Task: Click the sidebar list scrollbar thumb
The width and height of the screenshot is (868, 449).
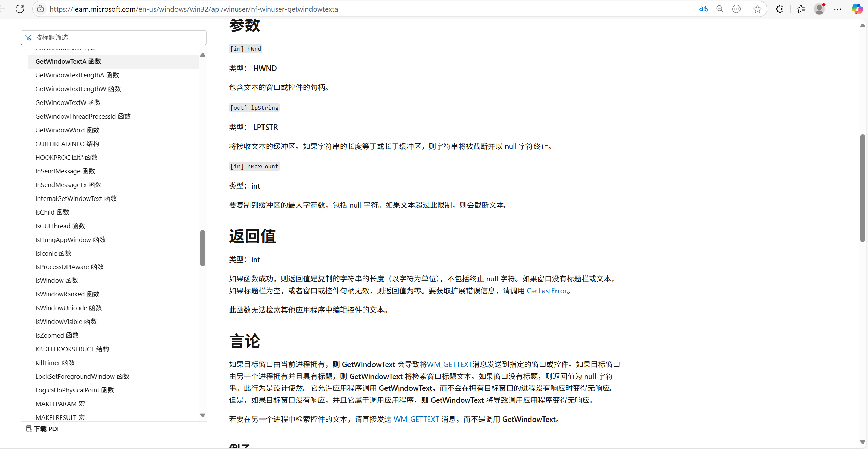Action: [203, 247]
